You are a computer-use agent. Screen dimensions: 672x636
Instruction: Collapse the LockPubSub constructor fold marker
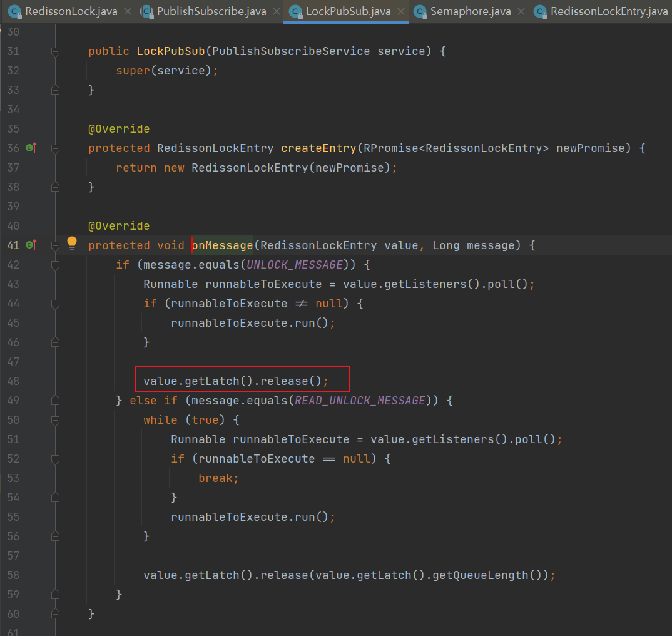pyautogui.click(x=55, y=51)
